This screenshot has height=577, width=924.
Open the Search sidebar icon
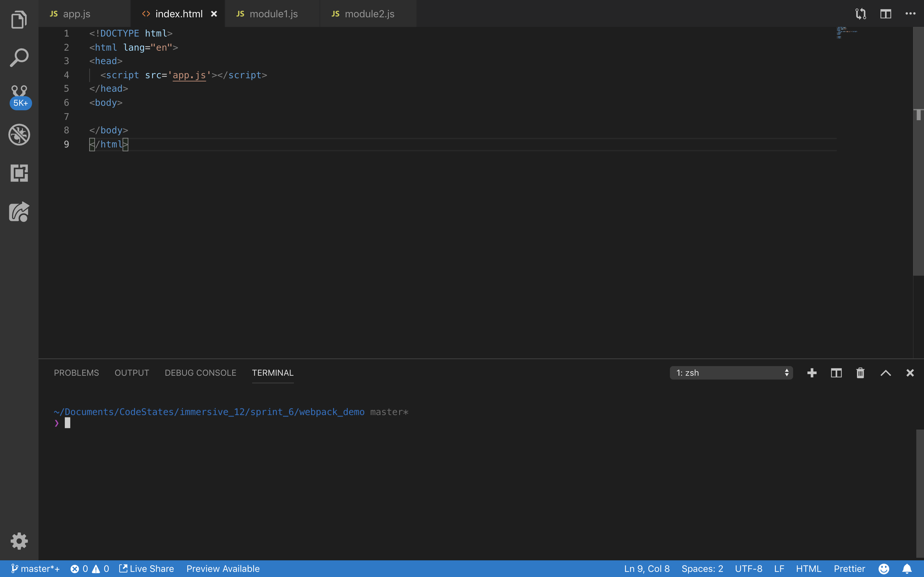[19, 58]
